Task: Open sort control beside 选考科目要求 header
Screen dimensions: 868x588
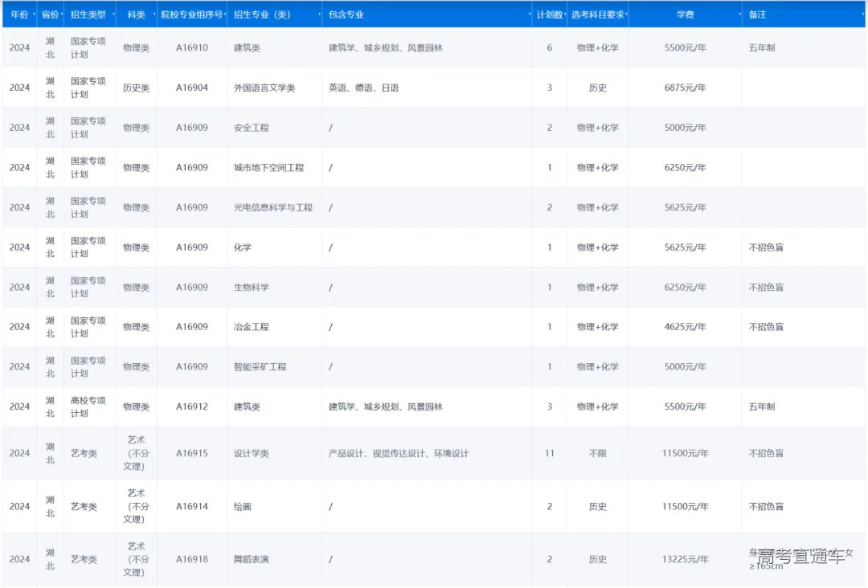Action: tap(626, 15)
